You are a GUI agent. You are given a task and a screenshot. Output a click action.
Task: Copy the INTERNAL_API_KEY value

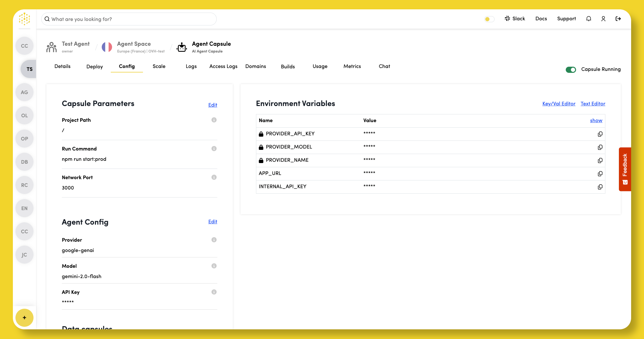600,187
